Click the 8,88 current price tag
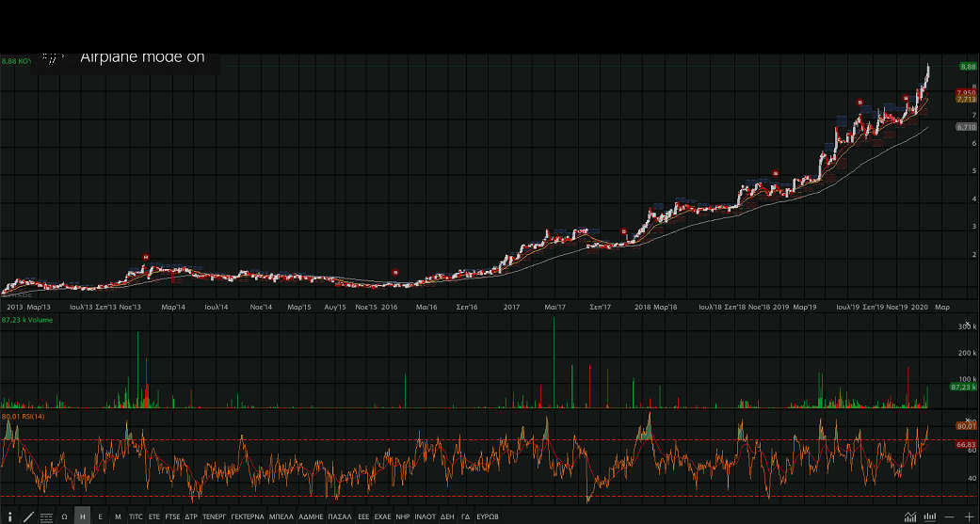Viewport: 980px width, 524px height. [967, 67]
